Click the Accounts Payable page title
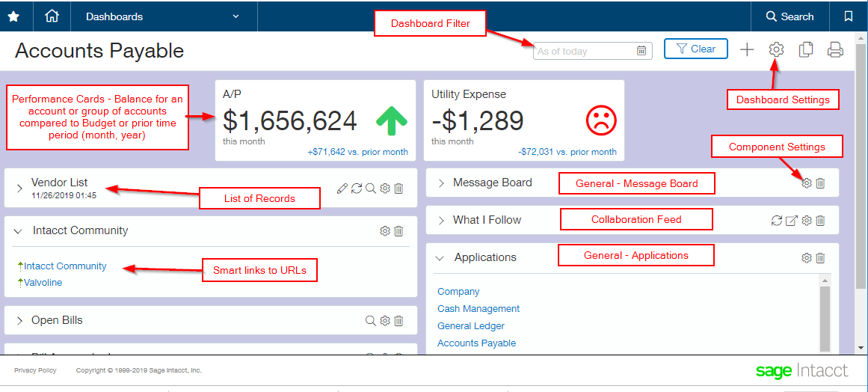868x392 pixels. point(99,51)
